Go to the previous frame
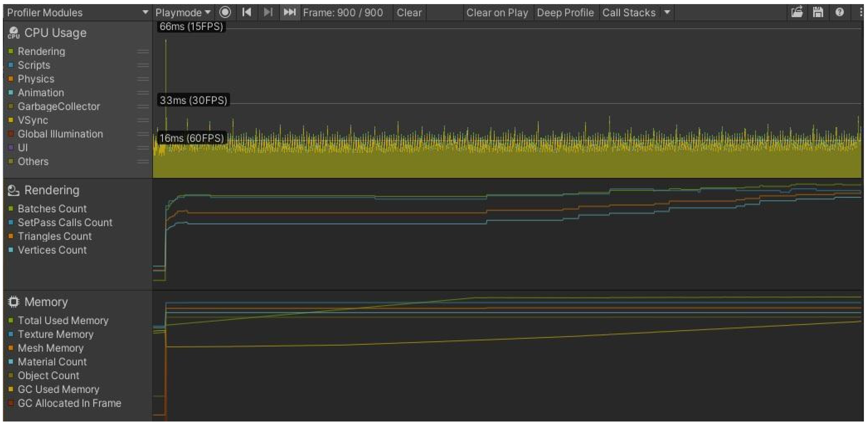868x426 pixels. click(x=247, y=12)
